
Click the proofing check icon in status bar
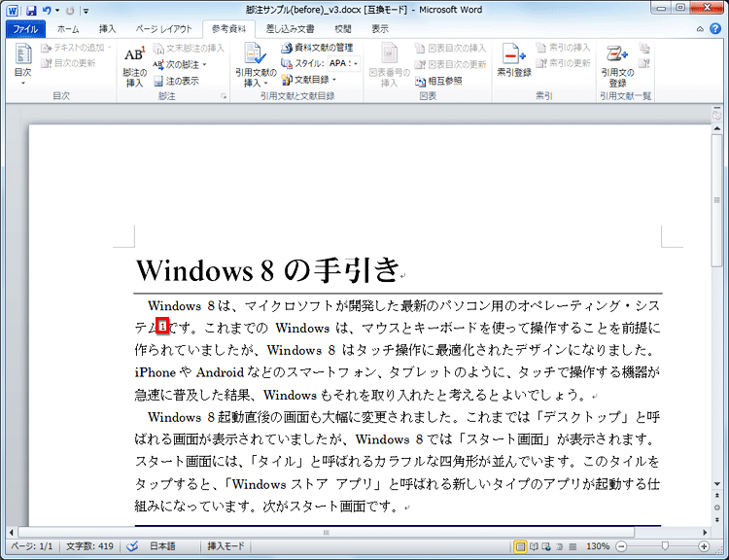(x=132, y=546)
